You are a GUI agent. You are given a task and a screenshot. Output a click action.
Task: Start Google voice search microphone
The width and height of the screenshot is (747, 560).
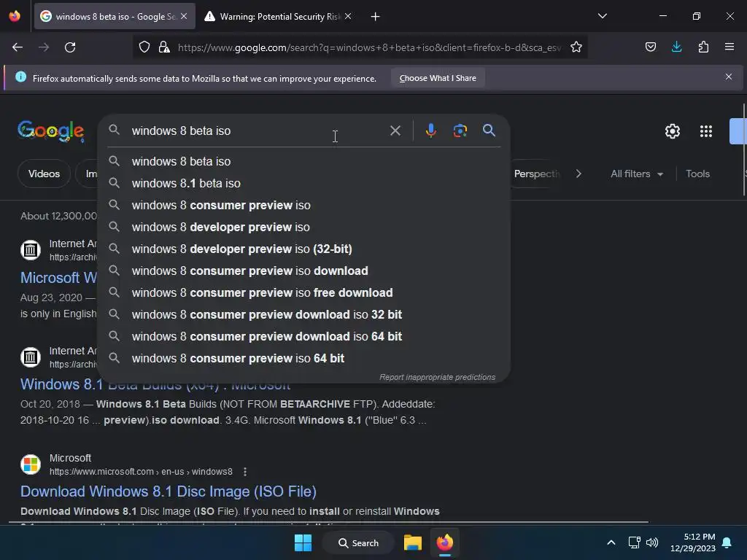430,131
